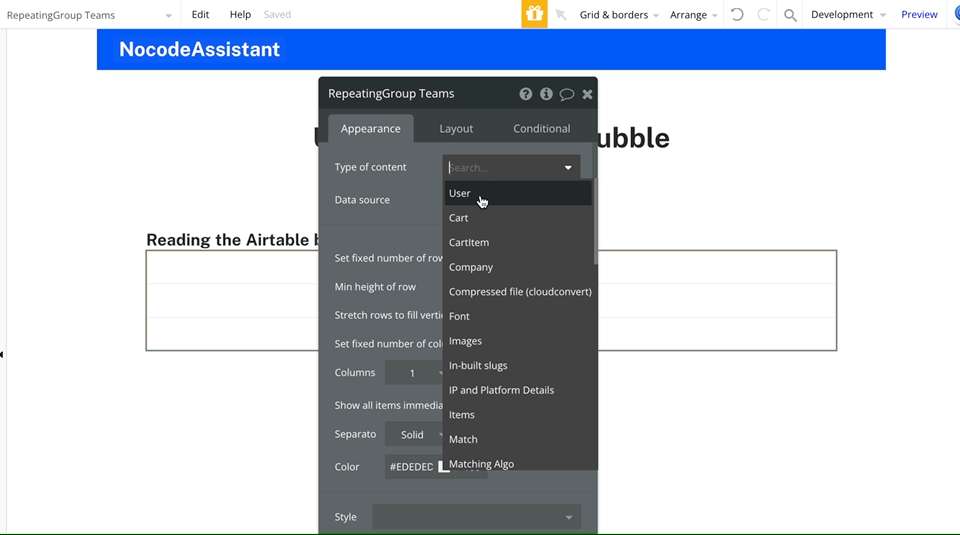This screenshot has width=960, height=535.
Task: Select Font from type list
Action: pos(518,316)
